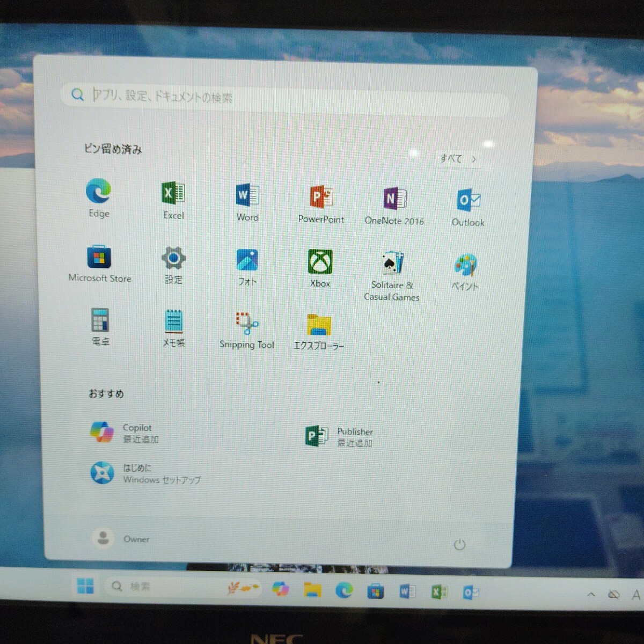Open Outlook from pinned apps
644x644 pixels.
[x=468, y=207]
